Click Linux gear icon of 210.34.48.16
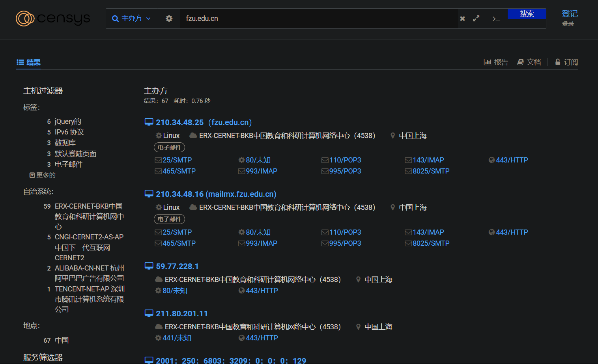This screenshot has width=598, height=364. pyautogui.click(x=159, y=207)
